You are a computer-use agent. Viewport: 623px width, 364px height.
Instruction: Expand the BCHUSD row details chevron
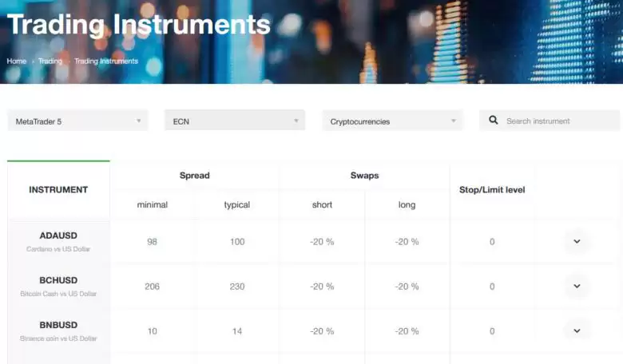click(x=577, y=286)
